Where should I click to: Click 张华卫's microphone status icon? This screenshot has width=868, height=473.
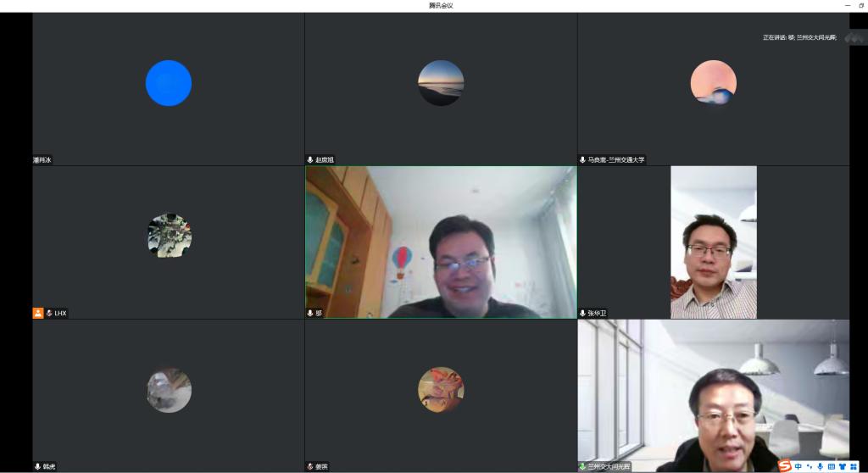pos(582,313)
